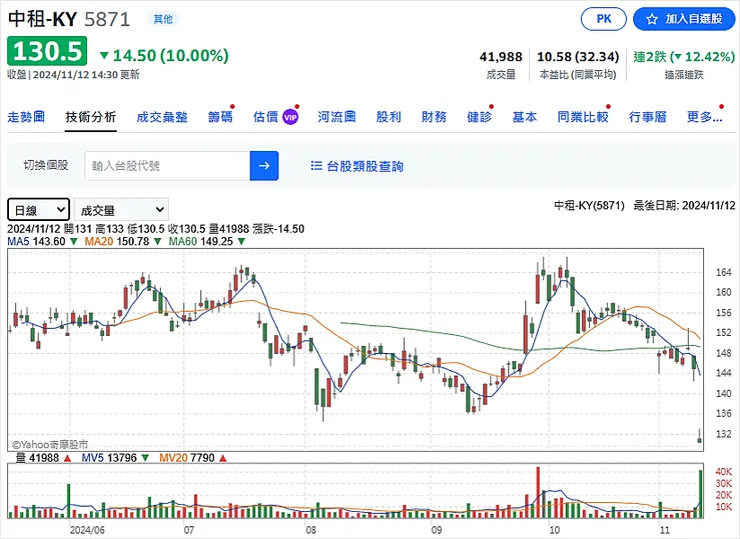Image resolution: width=740 pixels, height=539 pixels.
Task: Open the 日線 timeframe dropdown
Action: (x=38, y=209)
